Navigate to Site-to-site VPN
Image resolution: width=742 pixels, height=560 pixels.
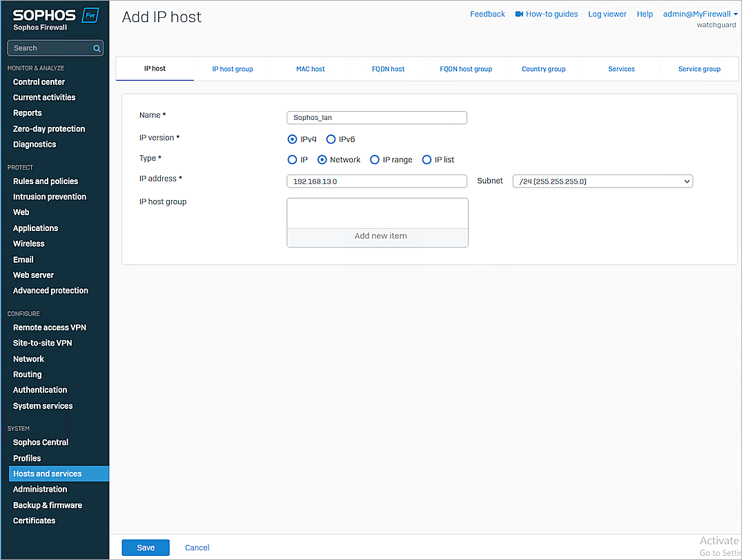[42, 343]
